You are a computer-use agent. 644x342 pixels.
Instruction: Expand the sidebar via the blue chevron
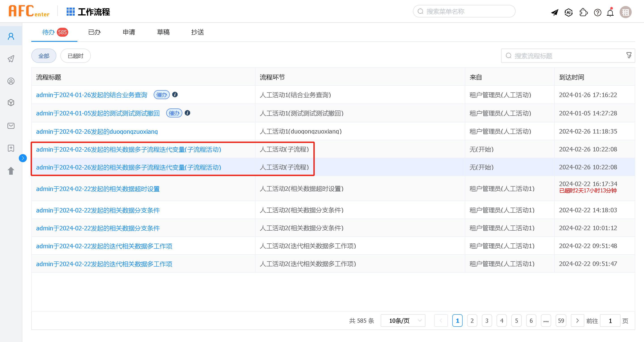pyautogui.click(x=23, y=158)
